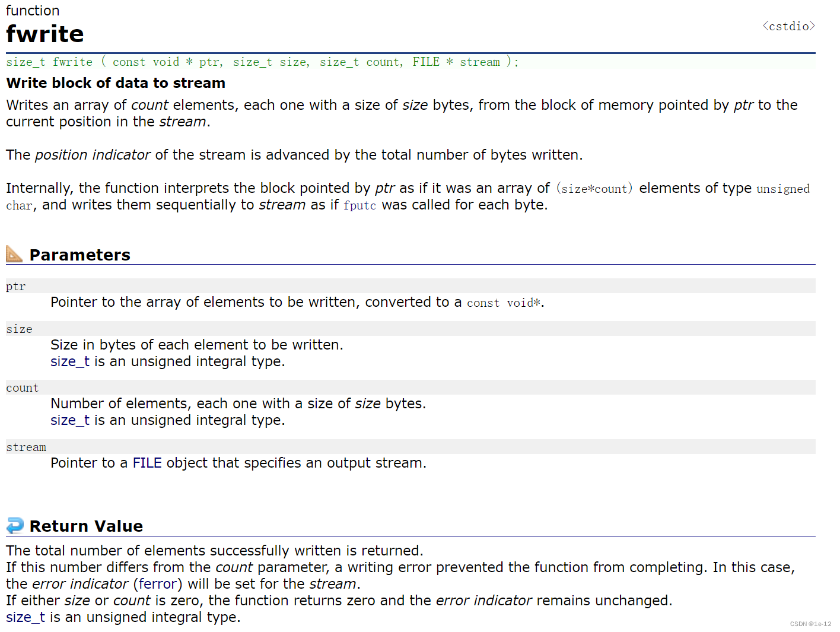Select the function prototype code line
Viewport: 840px width, 632px height.
tap(411, 62)
